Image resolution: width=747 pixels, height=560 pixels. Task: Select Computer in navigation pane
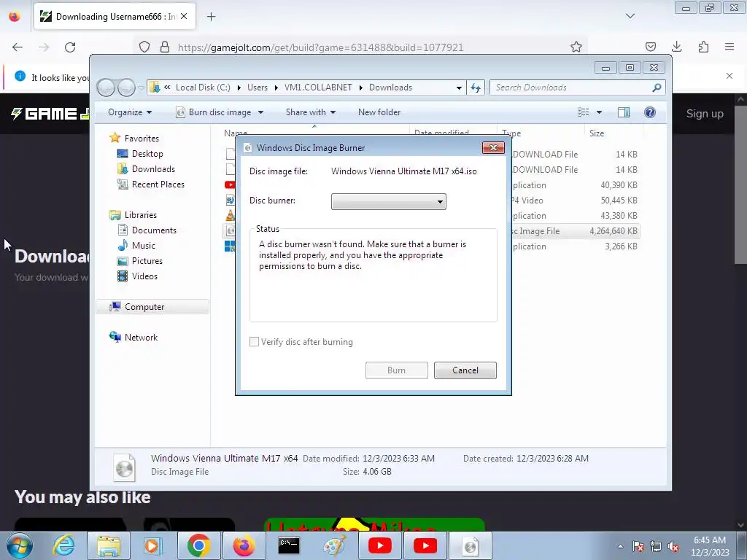(x=153, y=307)
